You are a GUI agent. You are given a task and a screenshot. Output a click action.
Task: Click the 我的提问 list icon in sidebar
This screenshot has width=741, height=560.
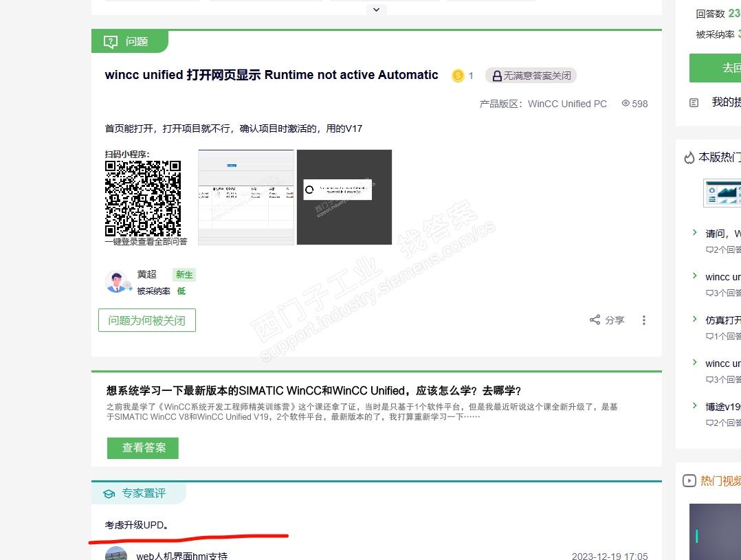click(x=694, y=102)
